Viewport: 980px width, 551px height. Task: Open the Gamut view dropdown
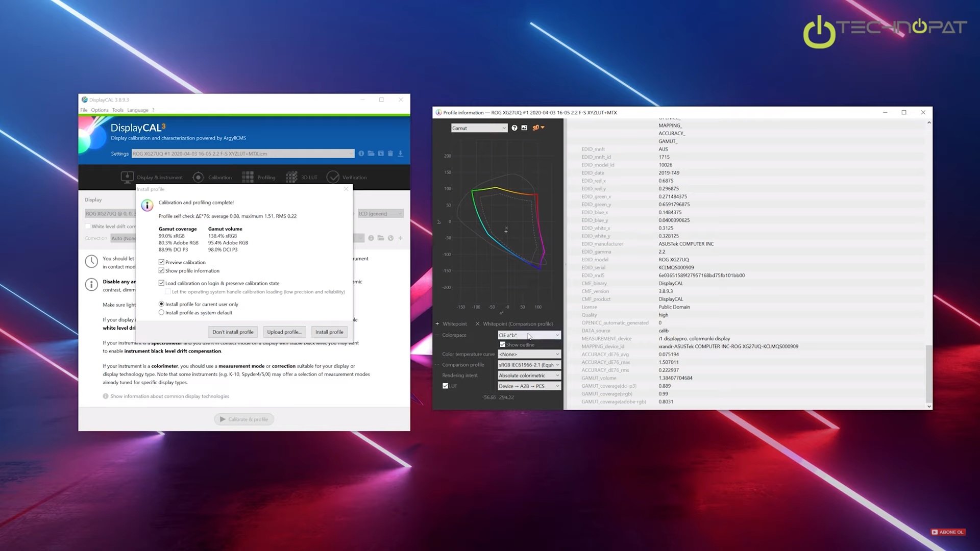click(479, 128)
